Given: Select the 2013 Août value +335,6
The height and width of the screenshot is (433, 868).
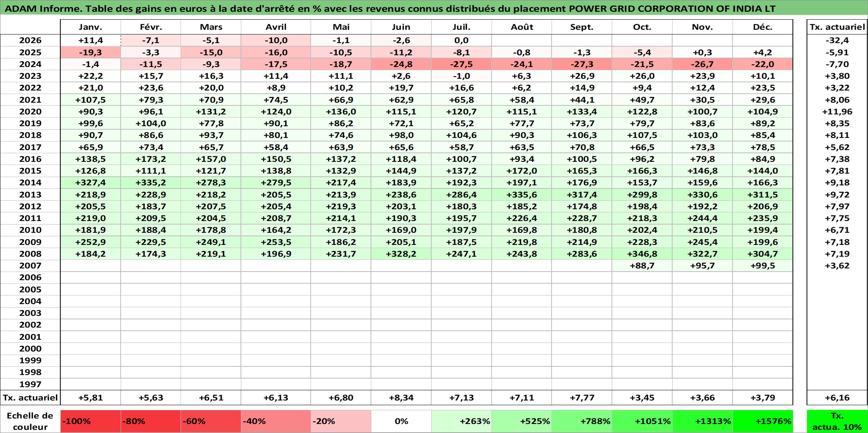Looking at the screenshot, I should coord(522,195).
